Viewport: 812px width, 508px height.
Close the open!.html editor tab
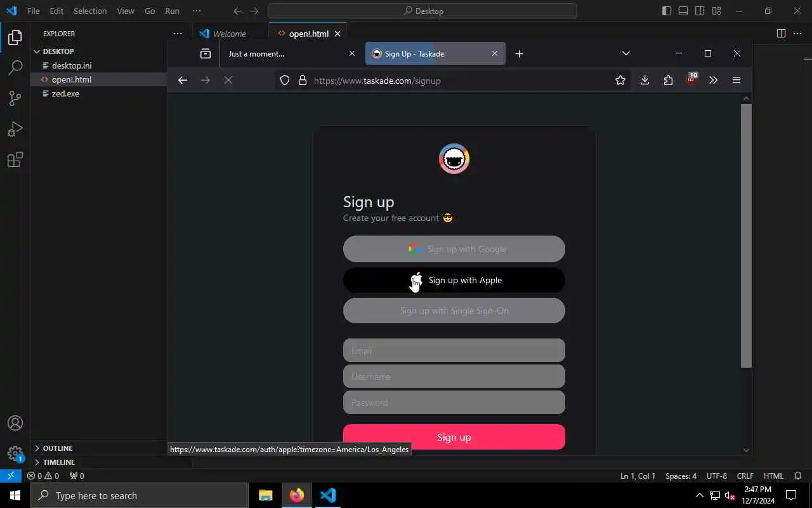[337, 34]
